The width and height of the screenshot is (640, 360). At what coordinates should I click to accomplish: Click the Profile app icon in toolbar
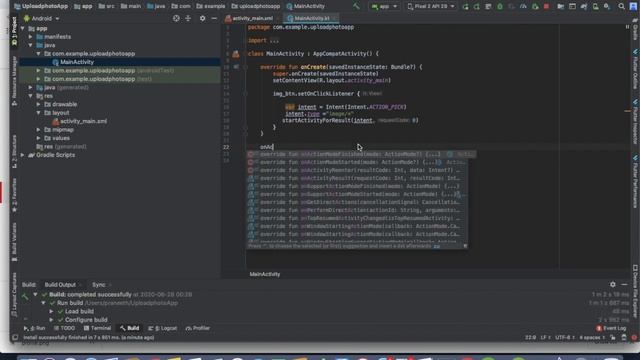click(523, 7)
